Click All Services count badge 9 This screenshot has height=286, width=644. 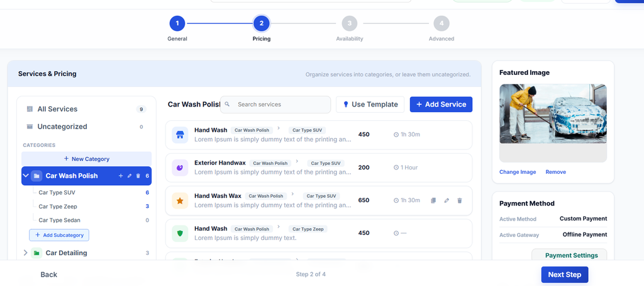(x=142, y=109)
